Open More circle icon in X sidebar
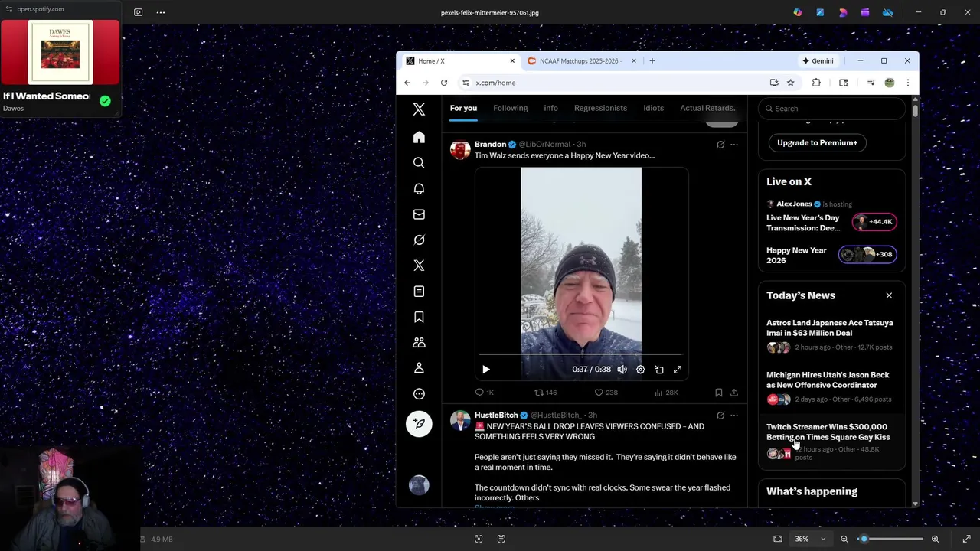Image resolution: width=980 pixels, height=551 pixels. (419, 394)
